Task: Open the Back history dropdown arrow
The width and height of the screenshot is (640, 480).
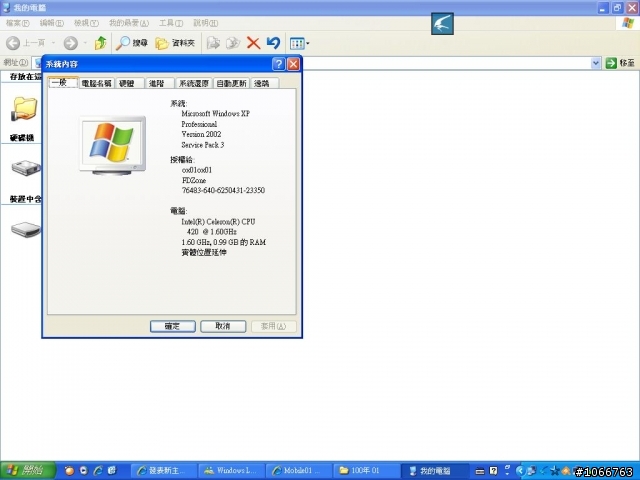Action: [53, 43]
